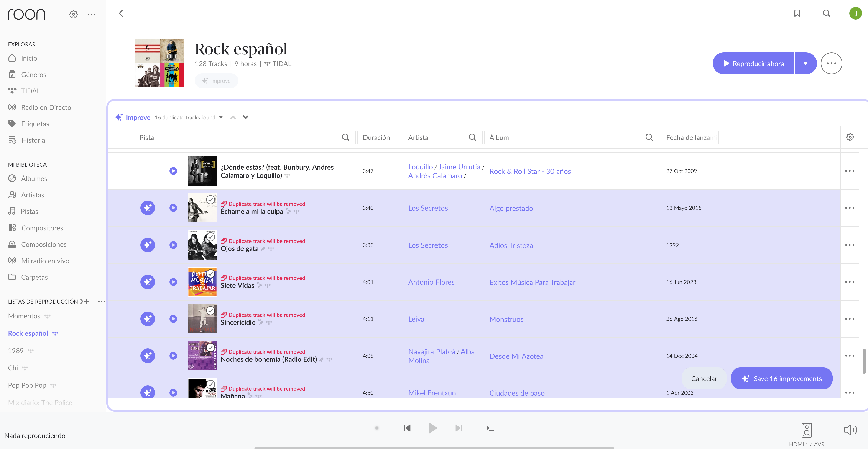
Task: Toggle checkmark on Sincericidio cover
Action: point(211,310)
